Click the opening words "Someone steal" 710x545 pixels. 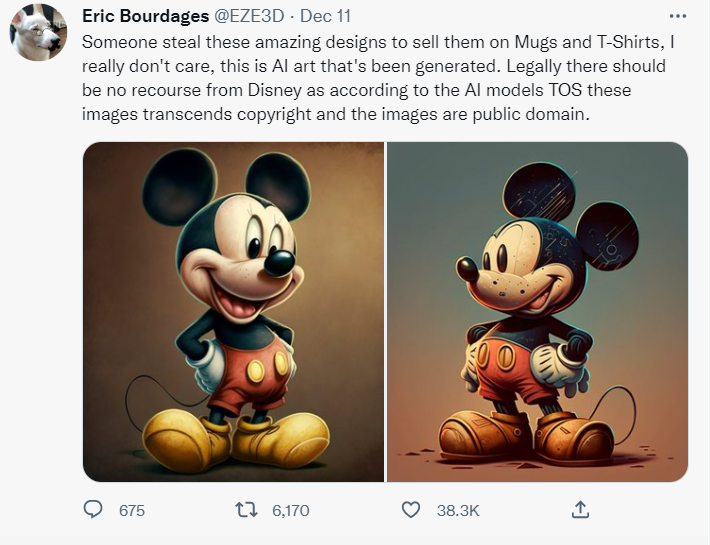132,43
